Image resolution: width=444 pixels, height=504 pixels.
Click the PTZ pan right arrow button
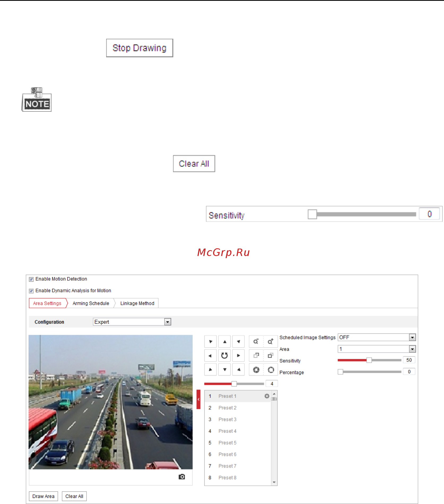pos(238,356)
